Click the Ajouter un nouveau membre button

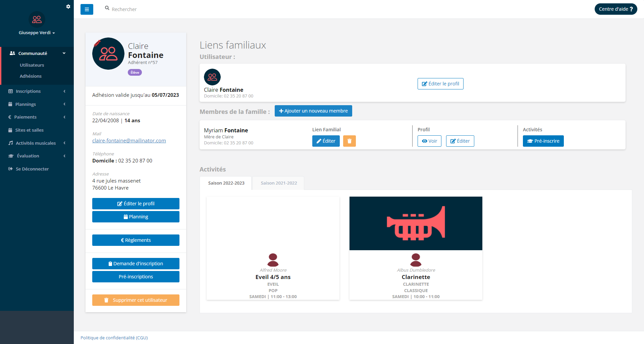tap(313, 111)
